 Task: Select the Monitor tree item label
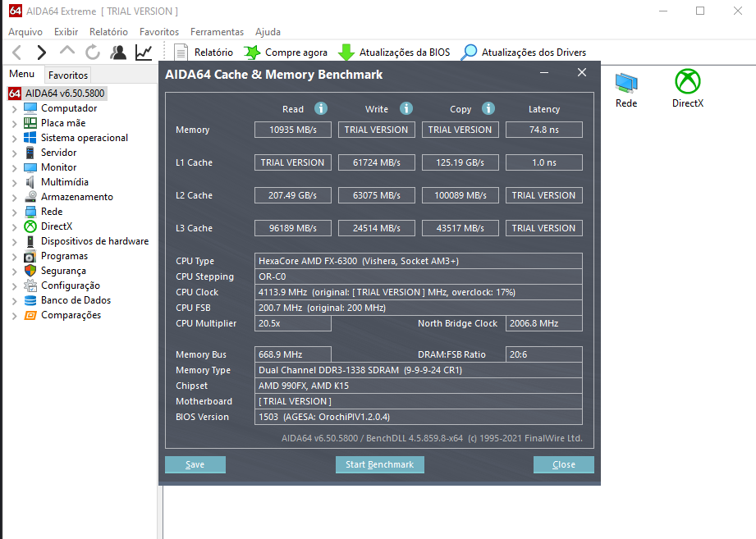[x=59, y=167]
